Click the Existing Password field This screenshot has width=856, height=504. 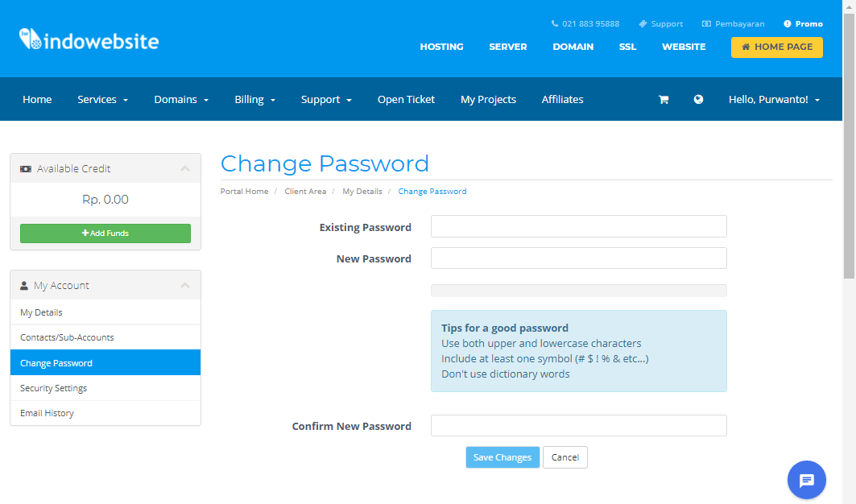coord(578,226)
